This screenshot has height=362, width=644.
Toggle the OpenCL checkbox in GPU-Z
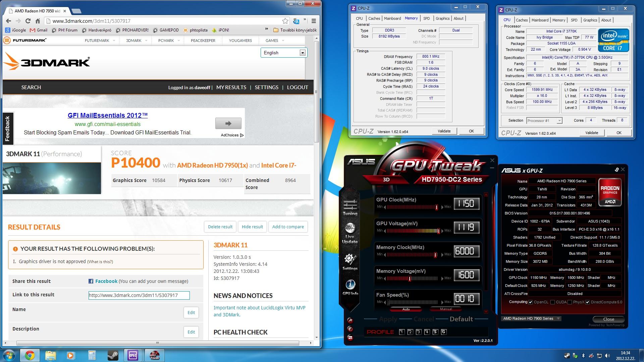530,302
